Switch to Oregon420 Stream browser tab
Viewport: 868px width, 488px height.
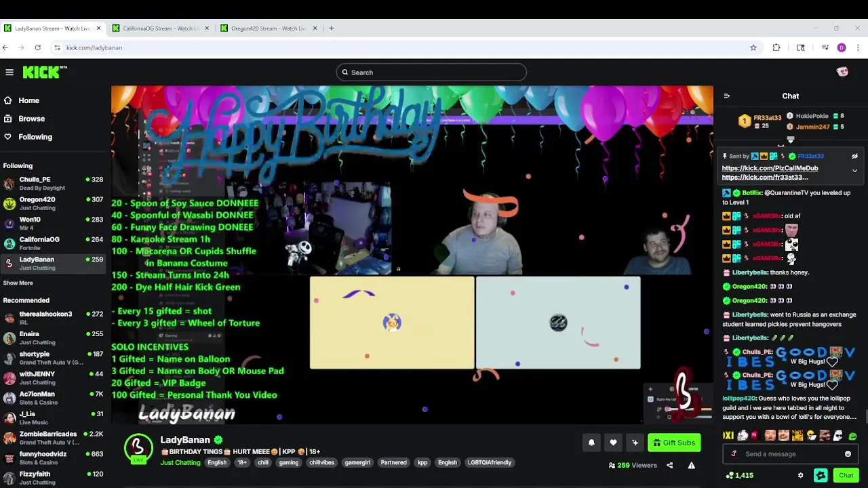269,28
